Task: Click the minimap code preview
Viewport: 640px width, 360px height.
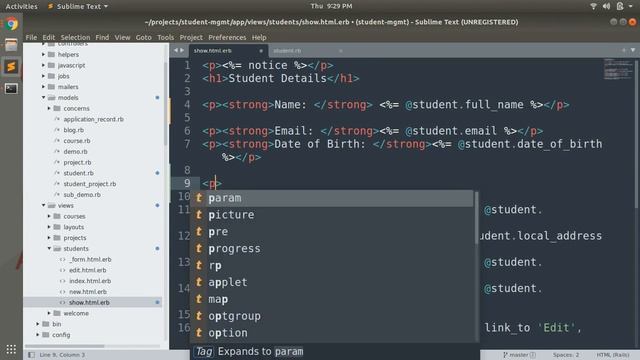Action: click(618, 69)
